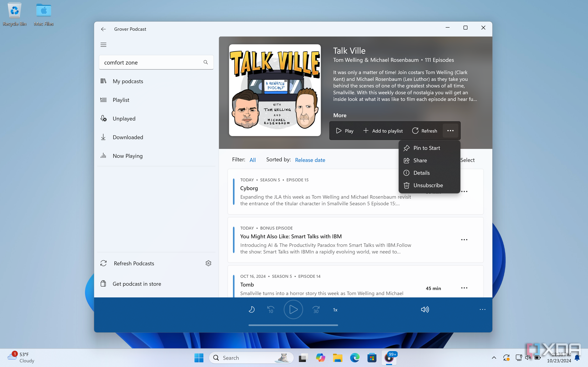Click Get podcast in store
This screenshot has width=588, height=367.
156,284
